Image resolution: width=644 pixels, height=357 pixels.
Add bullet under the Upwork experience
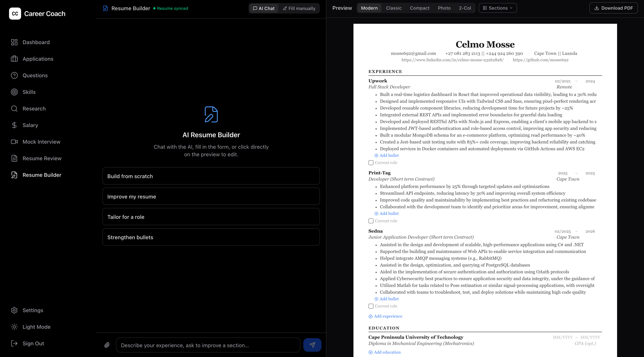pos(387,155)
